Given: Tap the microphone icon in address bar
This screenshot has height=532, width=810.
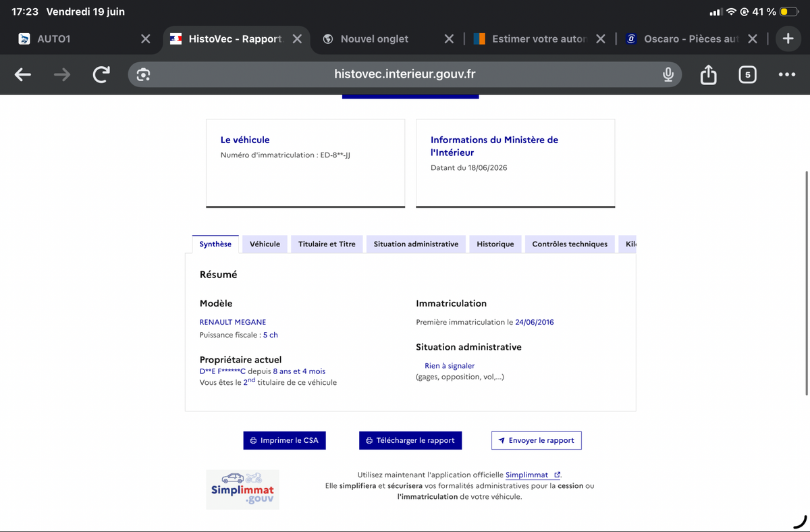Looking at the screenshot, I should [x=668, y=74].
